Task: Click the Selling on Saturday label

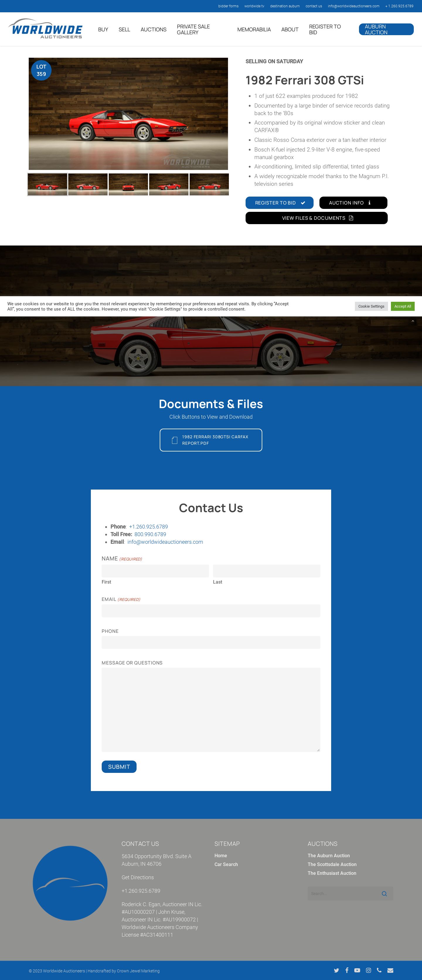Action: [274, 61]
